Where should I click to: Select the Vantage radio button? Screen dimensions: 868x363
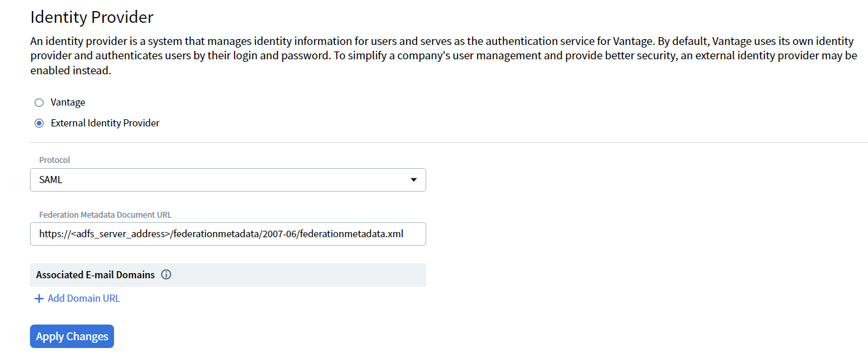39,102
